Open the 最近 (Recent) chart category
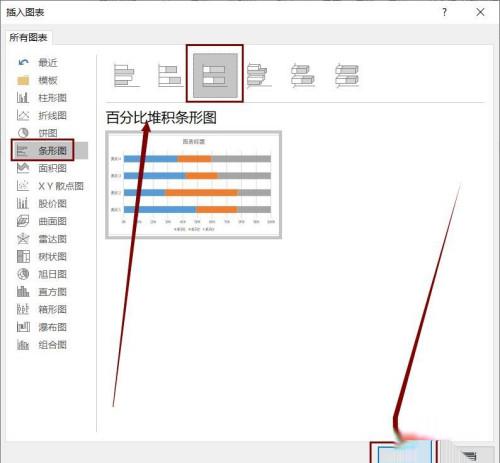 pyautogui.click(x=38, y=62)
